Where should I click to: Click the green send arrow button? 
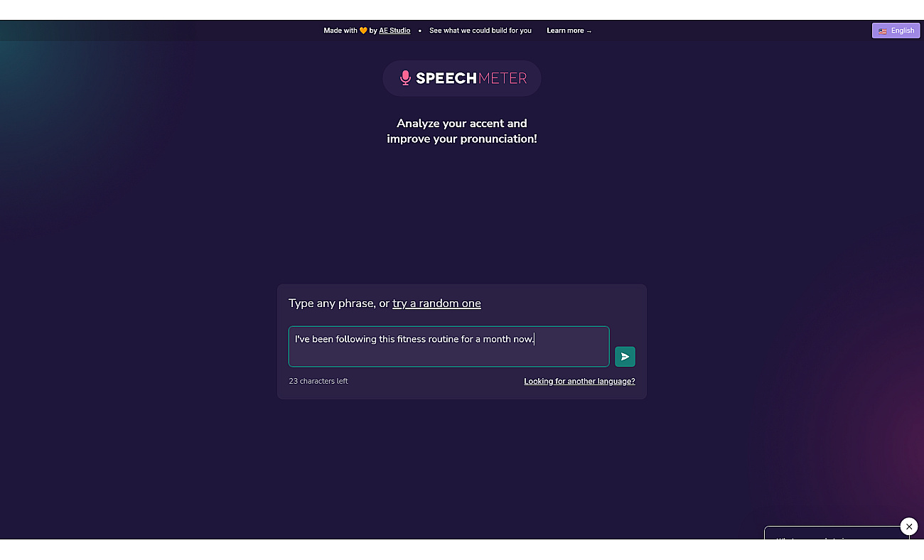(625, 357)
